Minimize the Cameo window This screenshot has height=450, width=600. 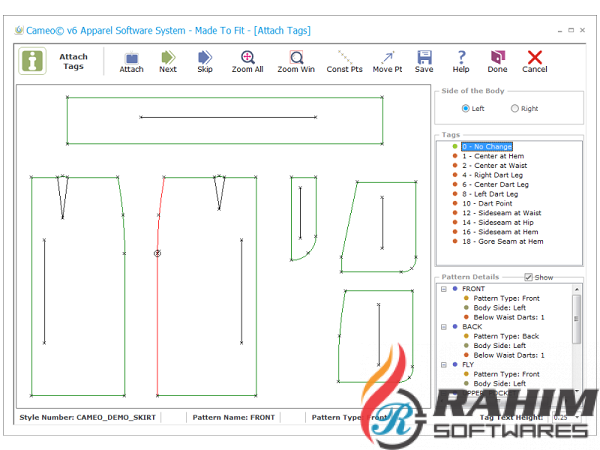[560, 31]
